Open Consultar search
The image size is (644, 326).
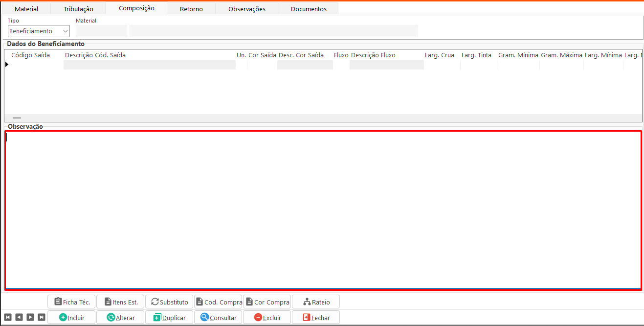coord(218,317)
